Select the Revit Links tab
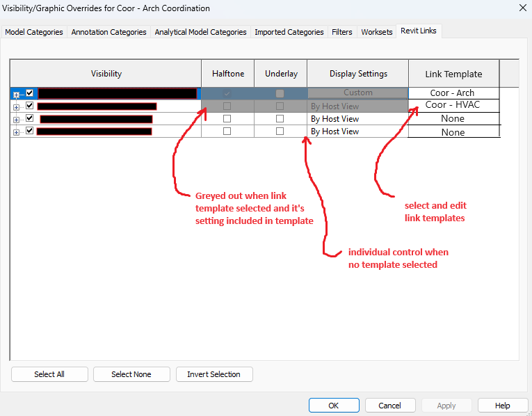This screenshot has width=532, height=416. 419,31
